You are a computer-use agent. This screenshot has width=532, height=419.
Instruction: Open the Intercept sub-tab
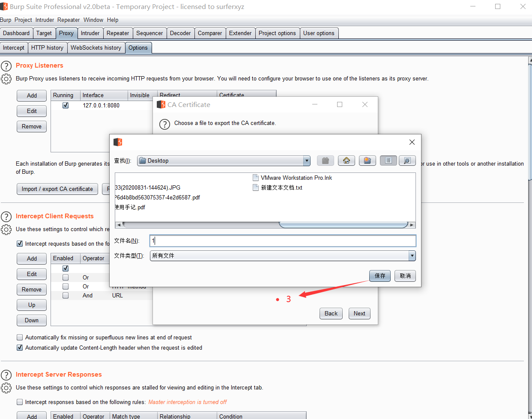[x=14, y=48]
